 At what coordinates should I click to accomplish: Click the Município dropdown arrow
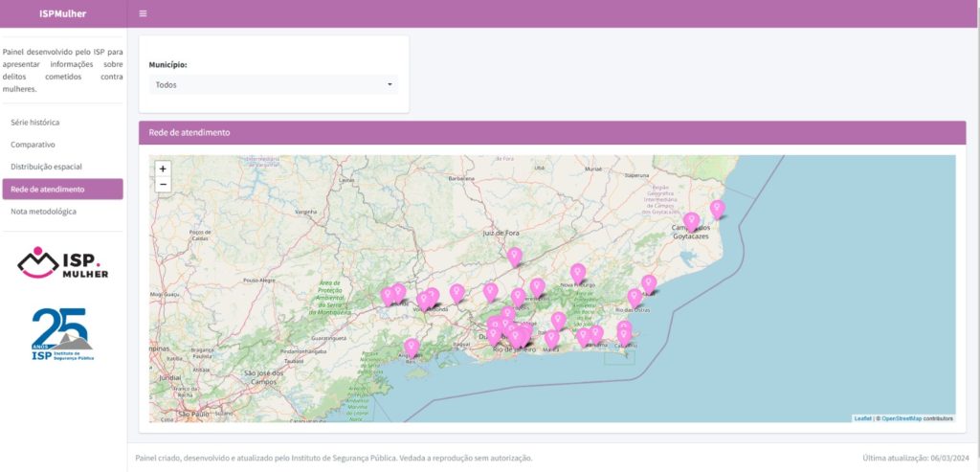390,85
